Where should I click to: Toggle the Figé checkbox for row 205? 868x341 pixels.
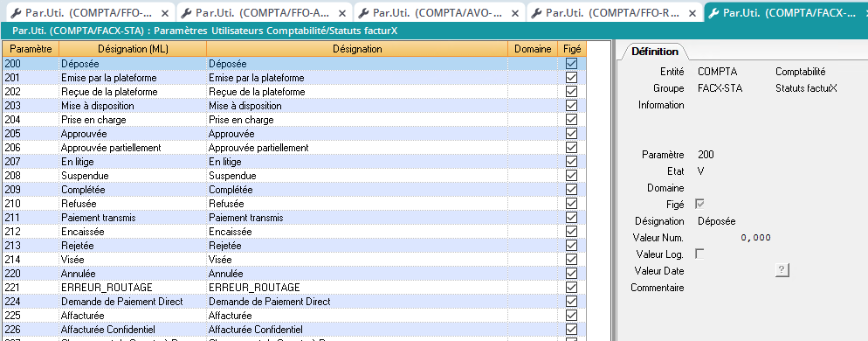pos(572,134)
